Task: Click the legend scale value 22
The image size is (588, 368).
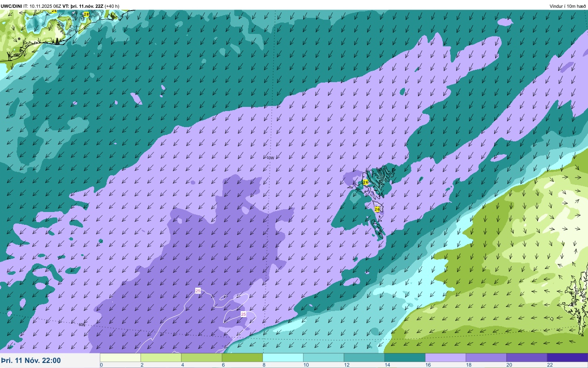Action: (x=550, y=365)
